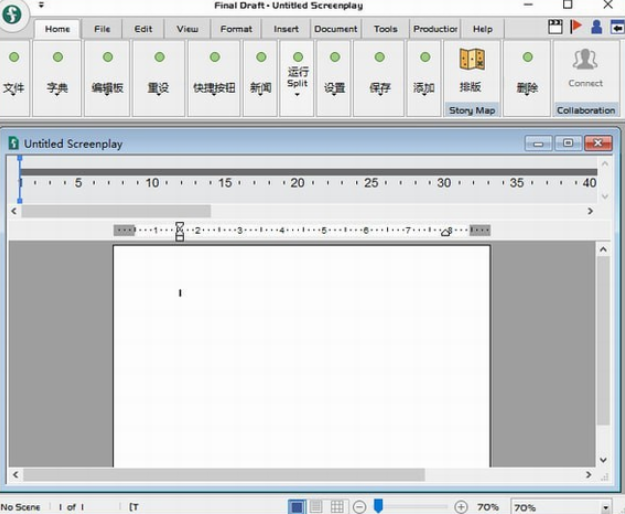
Task: Switch to page view mode in status bar
Action: pos(297,507)
